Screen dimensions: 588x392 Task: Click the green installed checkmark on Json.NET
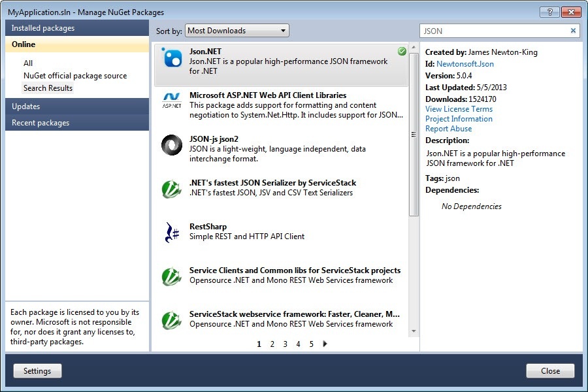click(x=402, y=51)
